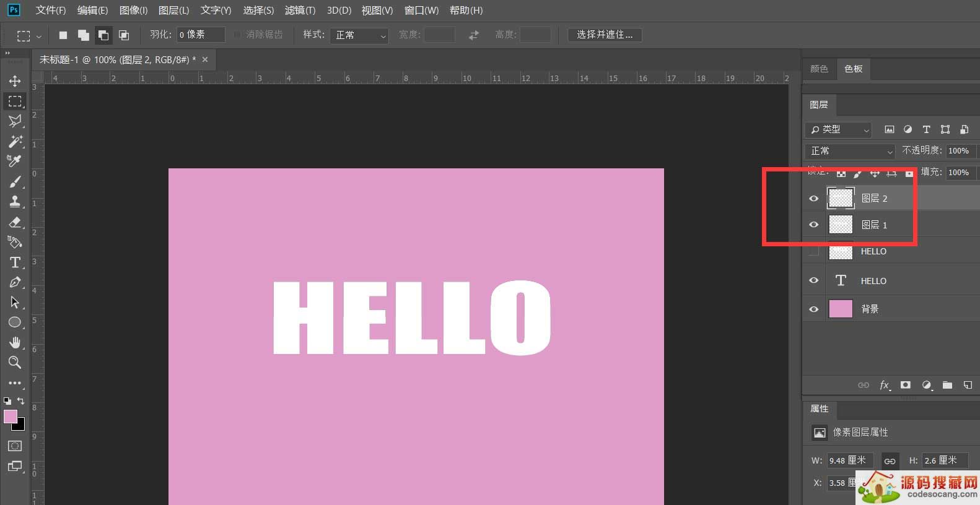The image size is (980, 505).
Task: Switch to the 色板 panel tab
Action: coord(853,69)
